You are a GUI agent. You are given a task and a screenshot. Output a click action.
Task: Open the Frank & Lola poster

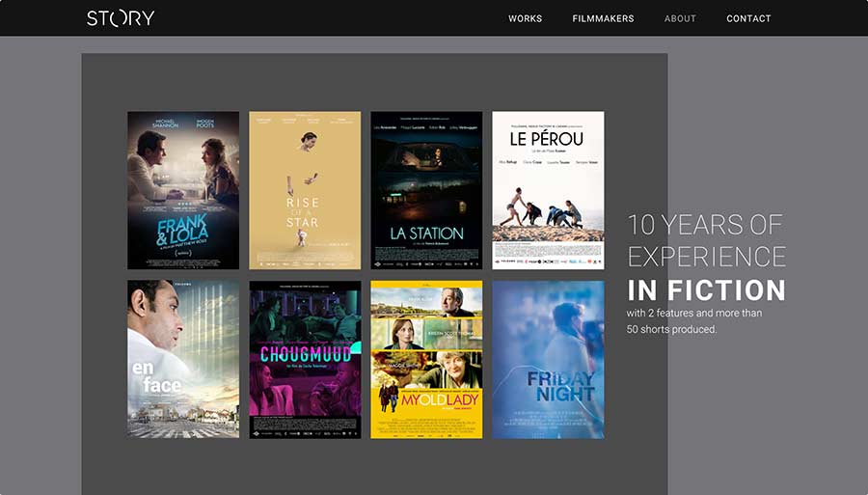point(183,190)
